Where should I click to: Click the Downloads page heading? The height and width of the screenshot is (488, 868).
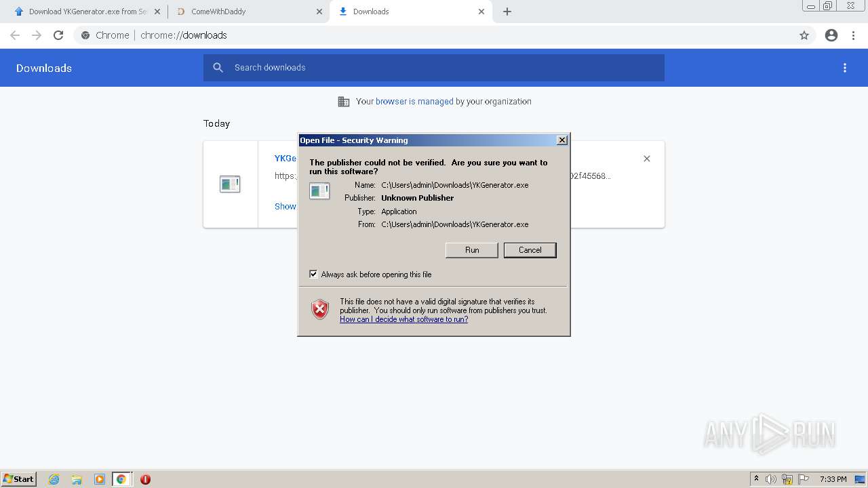(44, 68)
